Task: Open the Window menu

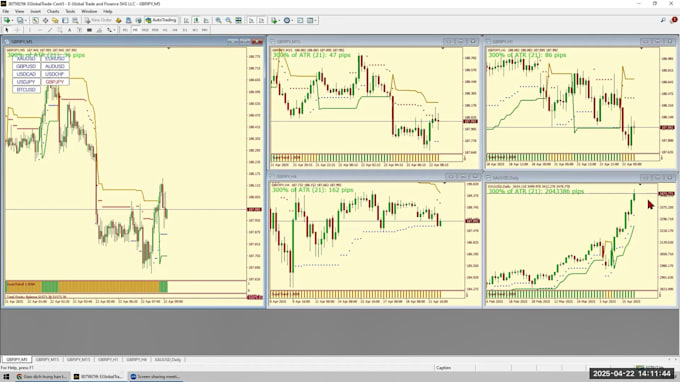Action: pyautogui.click(x=89, y=11)
